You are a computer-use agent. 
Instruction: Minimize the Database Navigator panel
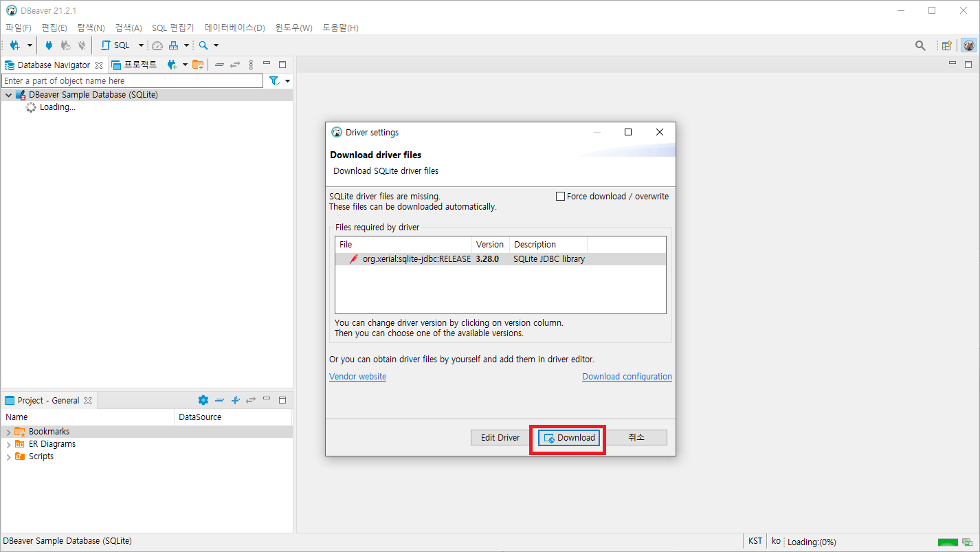(267, 63)
